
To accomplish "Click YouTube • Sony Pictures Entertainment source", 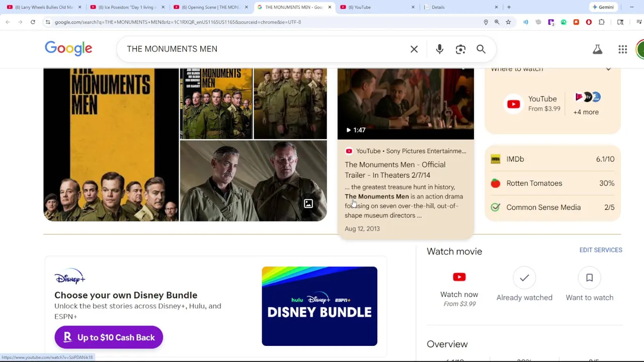I will [x=406, y=151].
